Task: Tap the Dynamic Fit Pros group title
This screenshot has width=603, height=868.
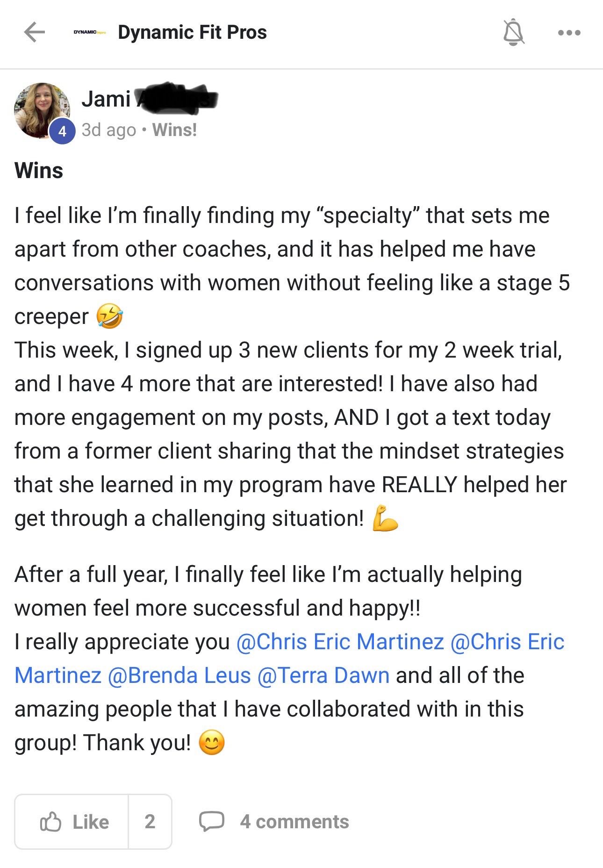Action: [x=192, y=32]
